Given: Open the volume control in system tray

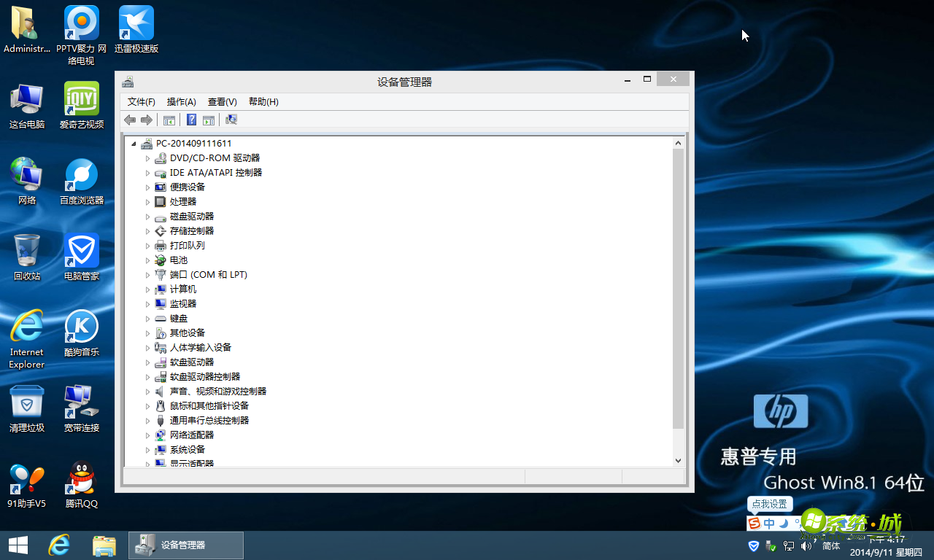Looking at the screenshot, I should [806, 545].
